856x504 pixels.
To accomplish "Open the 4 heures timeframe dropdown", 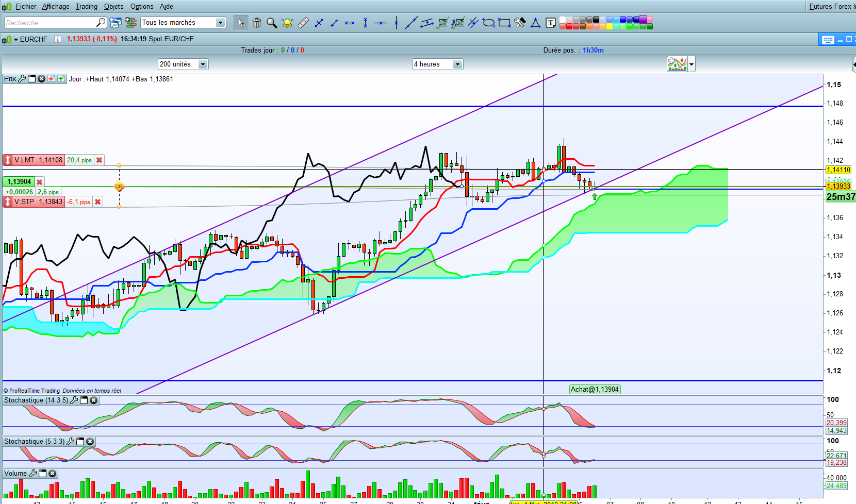I will coord(457,64).
